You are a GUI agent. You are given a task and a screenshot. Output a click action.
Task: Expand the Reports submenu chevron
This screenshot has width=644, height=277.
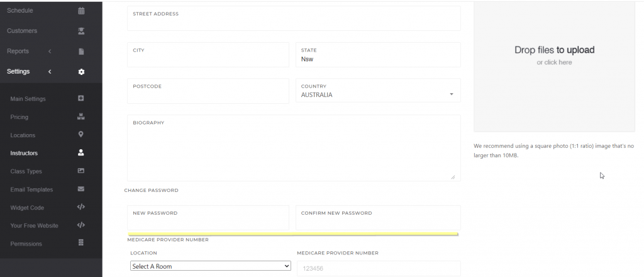[50, 51]
